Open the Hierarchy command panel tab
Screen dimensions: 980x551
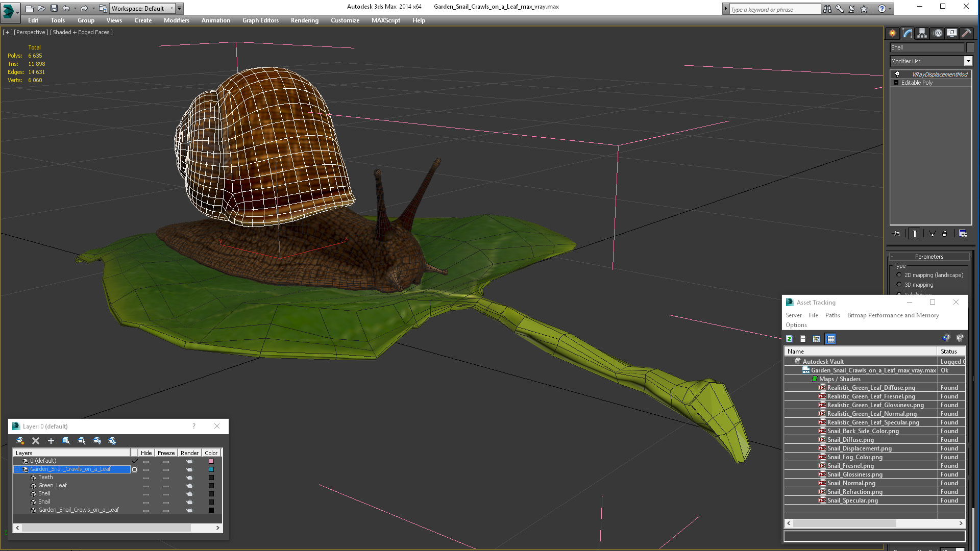click(922, 33)
